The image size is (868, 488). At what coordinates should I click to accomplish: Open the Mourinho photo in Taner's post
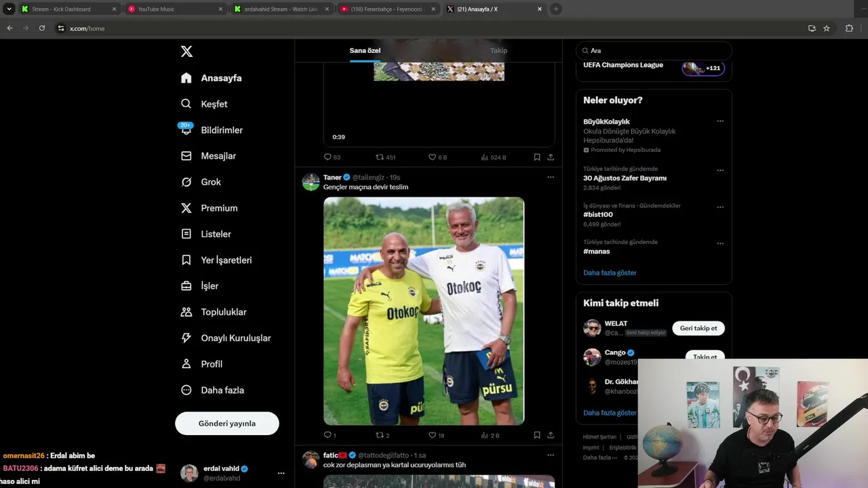(424, 311)
